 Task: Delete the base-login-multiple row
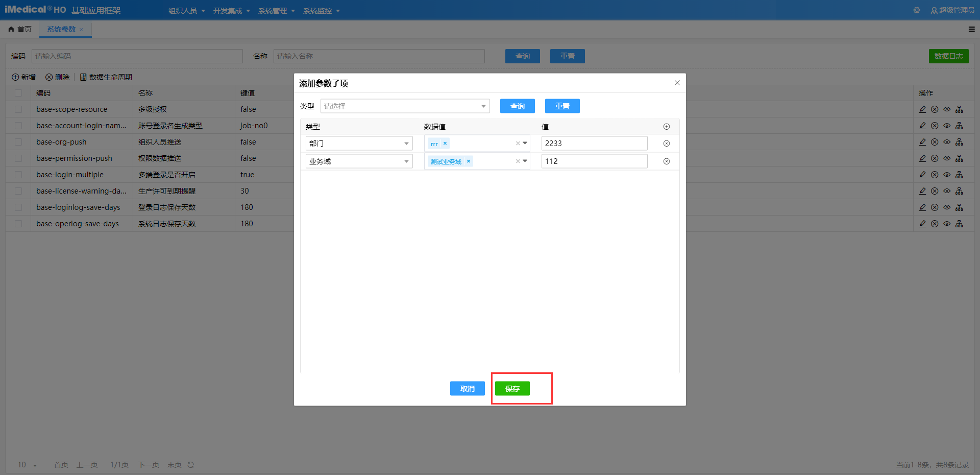click(935, 175)
